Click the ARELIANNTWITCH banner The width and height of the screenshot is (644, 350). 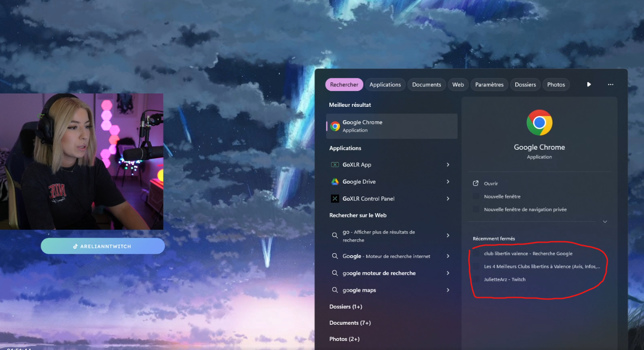(x=102, y=246)
